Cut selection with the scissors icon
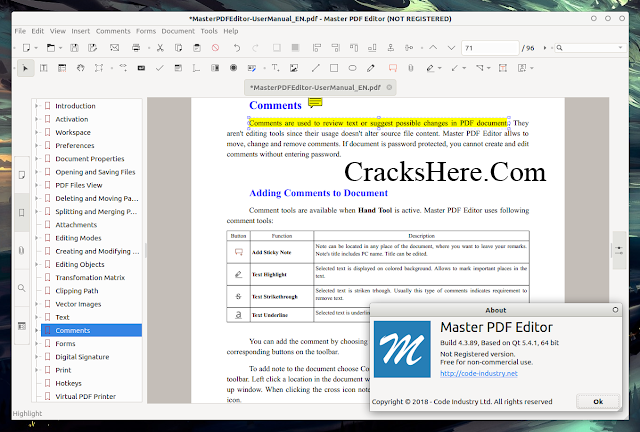This screenshot has height=432, width=640. pyautogui.click(x=160, y=48)
